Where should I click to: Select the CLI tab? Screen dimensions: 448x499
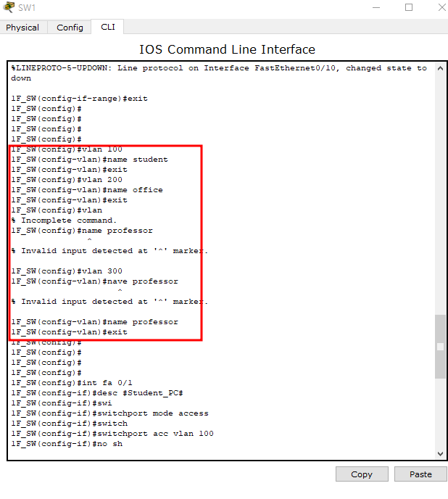(108, 27)
